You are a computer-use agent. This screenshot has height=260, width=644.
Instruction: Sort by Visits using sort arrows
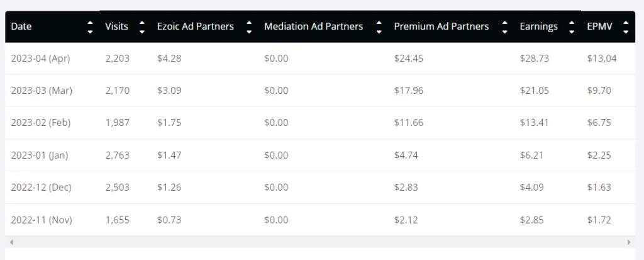pyautogui.click(x=142, y=26)
